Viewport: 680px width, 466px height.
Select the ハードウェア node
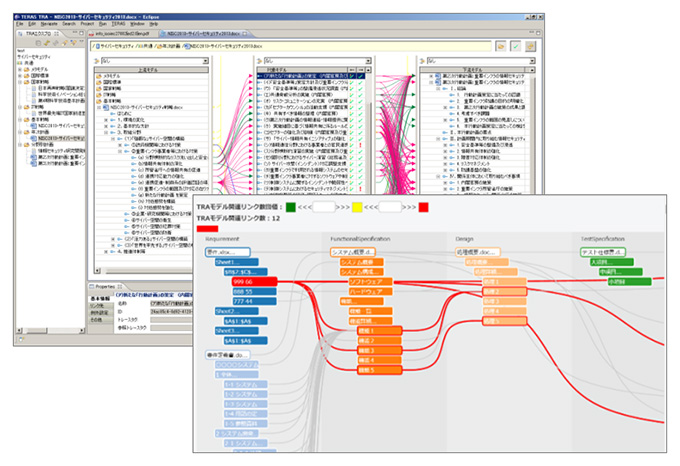[x=371, y=292]
